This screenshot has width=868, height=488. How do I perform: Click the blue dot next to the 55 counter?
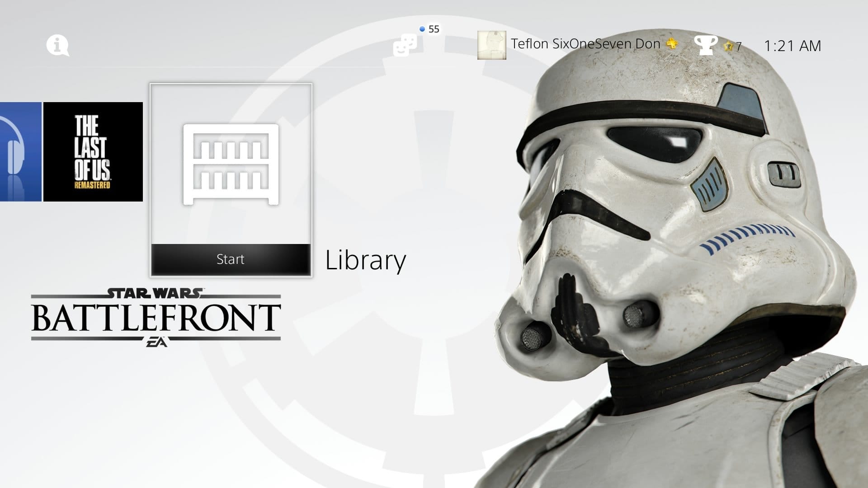422,28
